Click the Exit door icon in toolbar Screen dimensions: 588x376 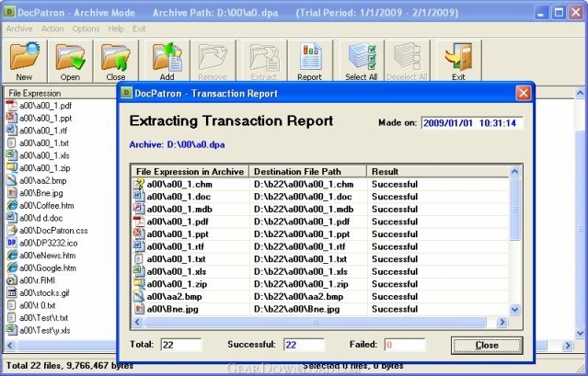(x=458, y=57)
